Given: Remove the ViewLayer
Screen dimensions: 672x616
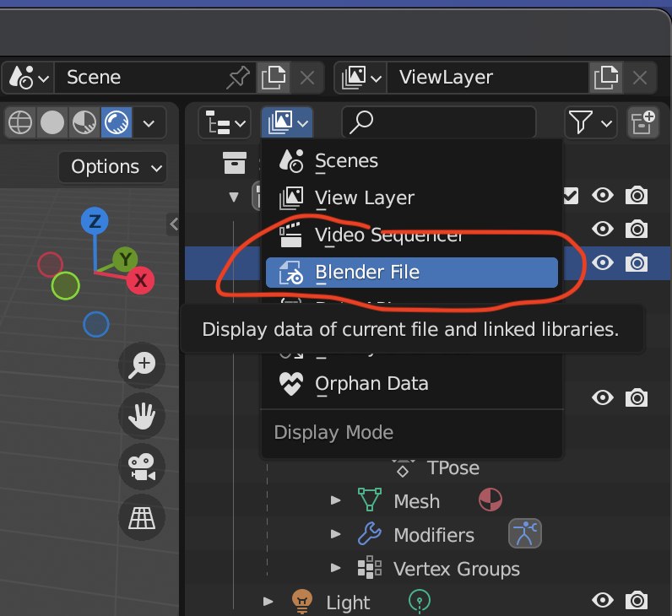Looking at the screenshot, I should [x=640, y=78].
